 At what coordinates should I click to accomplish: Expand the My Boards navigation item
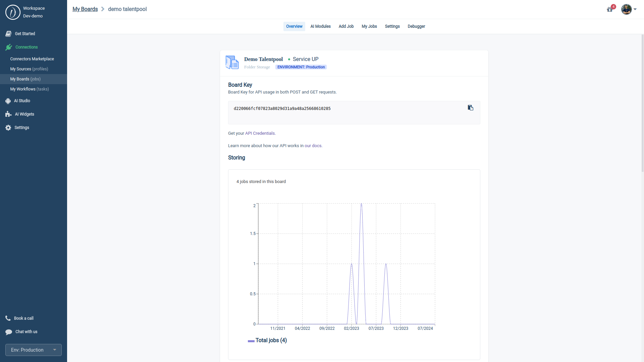coord(25,79)
